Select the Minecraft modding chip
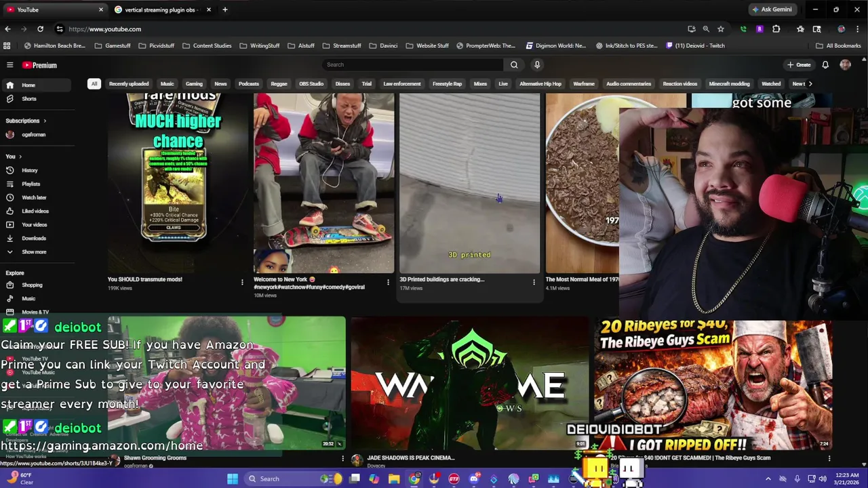The width and height of the screenshot is (868, 488). click(x=729, y=83)
